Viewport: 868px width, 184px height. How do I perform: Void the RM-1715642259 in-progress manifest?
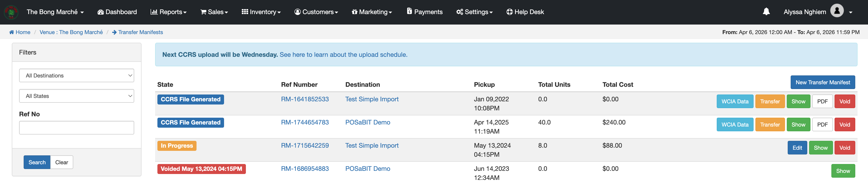pyautogui.click(x=844, y=148)
